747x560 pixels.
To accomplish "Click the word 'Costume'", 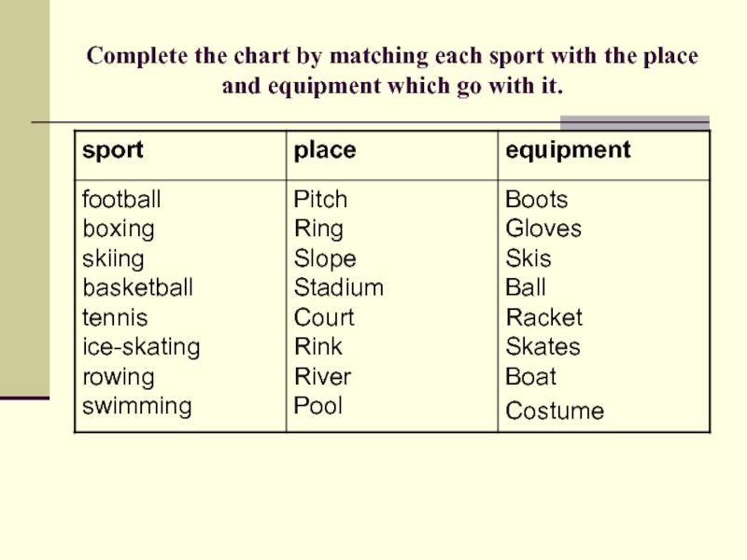I will (555, 411).
